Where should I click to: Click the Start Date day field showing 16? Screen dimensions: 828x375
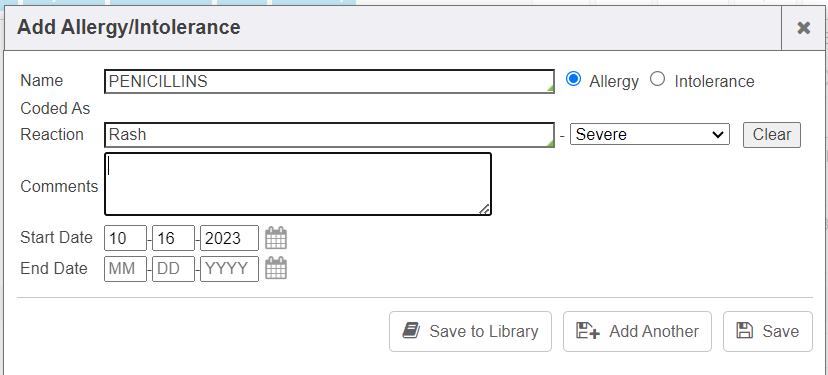coord(173,238)
